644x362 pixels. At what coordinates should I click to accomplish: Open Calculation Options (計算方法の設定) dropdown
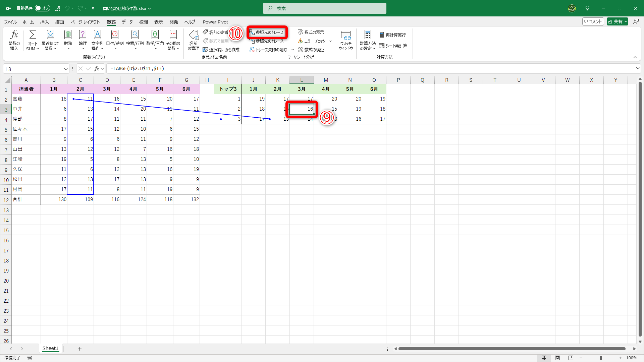[x=368, y=40]
